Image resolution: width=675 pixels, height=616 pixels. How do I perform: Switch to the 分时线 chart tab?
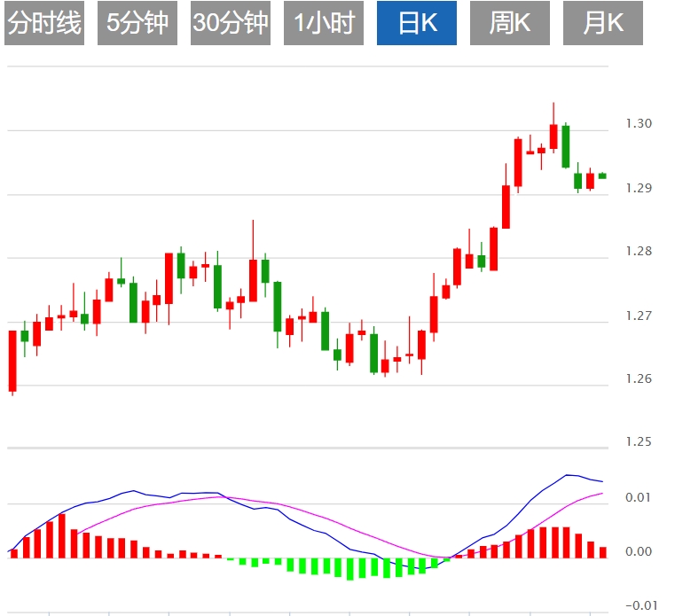[x=44, y=23]
